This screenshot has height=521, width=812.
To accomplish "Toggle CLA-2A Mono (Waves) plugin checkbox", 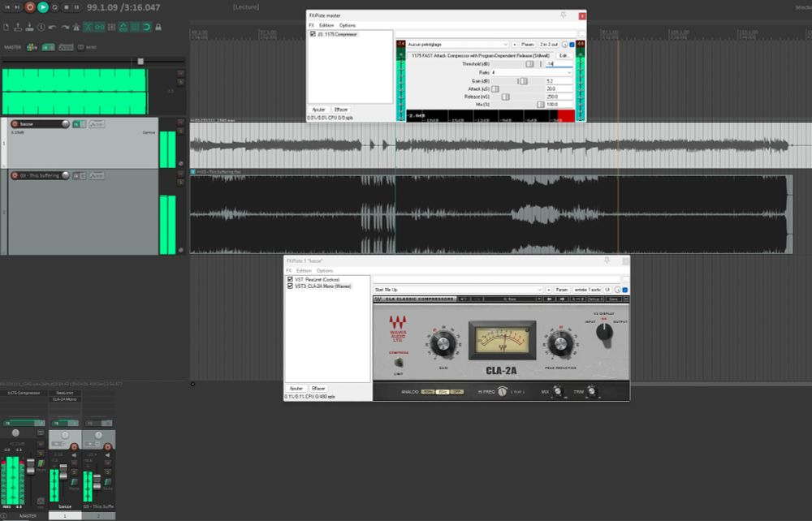I will (290, 286).
